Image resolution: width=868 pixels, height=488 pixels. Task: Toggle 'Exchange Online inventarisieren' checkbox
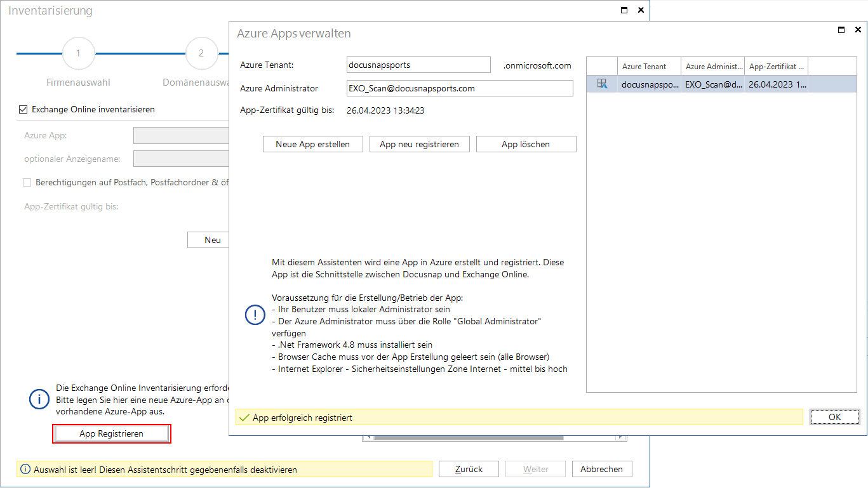click(x=23, y=110)
